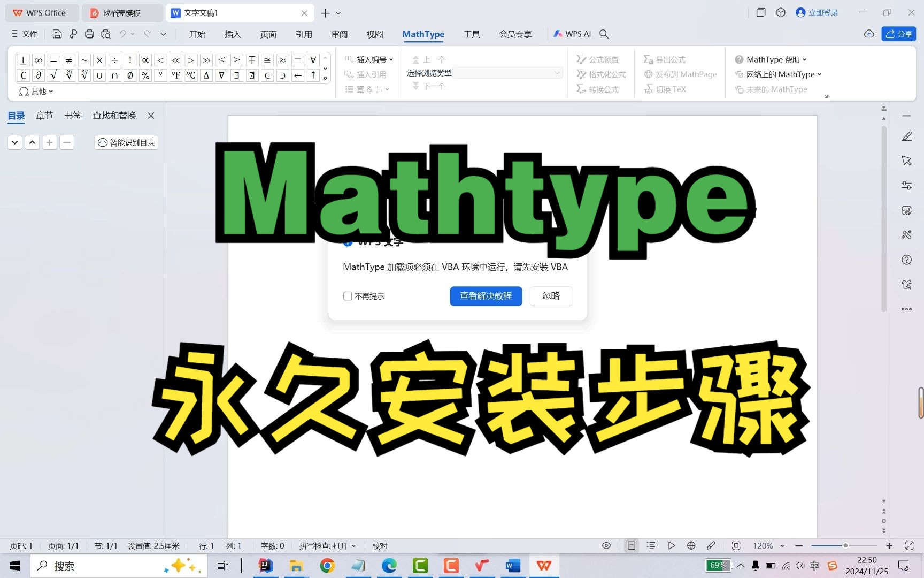Check the 不再提示 checkbox

point(348,296)
